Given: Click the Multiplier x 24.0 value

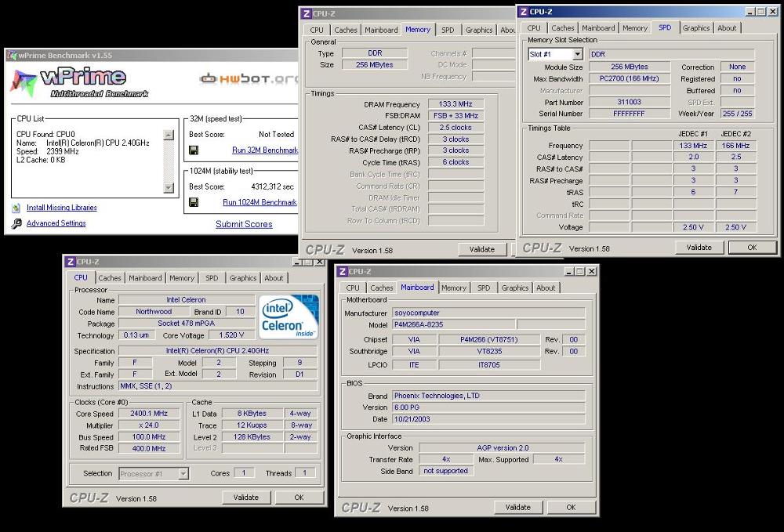Looking at the screenshot, I should tap(149, 425).
